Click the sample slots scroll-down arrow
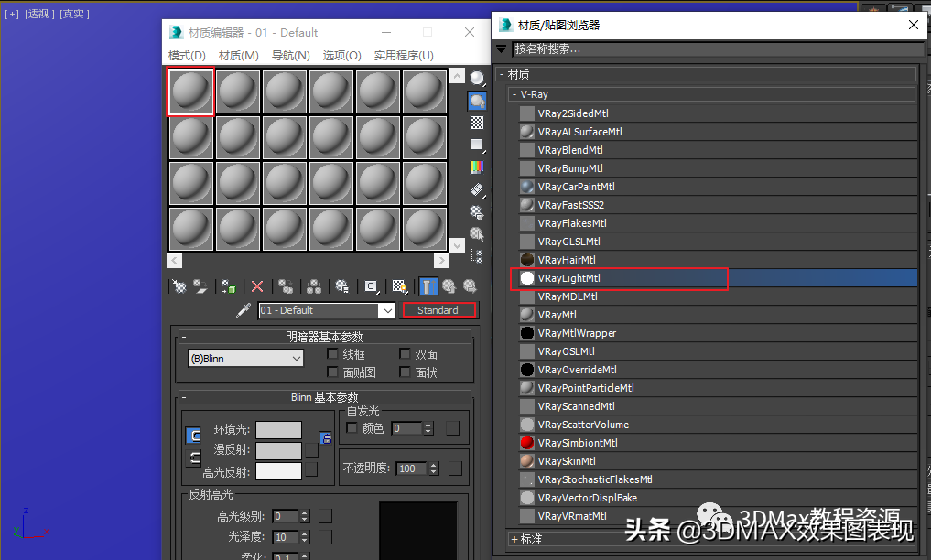This screenshot has height=560, width=931. coord(457,245)
